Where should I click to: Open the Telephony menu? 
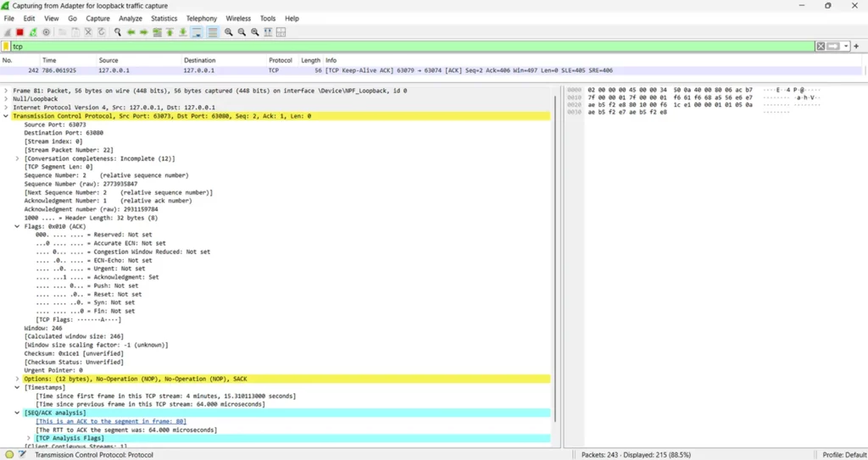click(x=202, y=19)
